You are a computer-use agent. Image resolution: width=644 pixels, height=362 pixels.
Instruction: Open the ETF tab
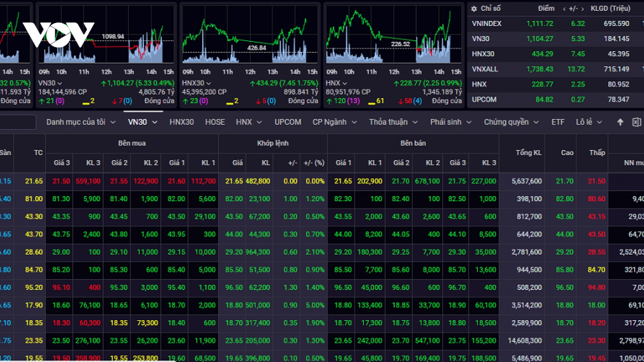[x=558, y=122]
